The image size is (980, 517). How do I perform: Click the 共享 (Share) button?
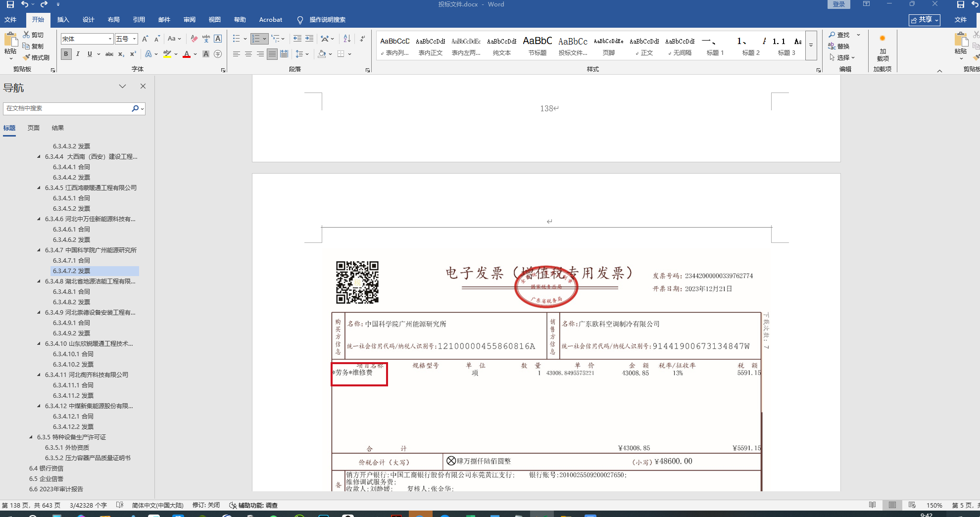point(925,20)
